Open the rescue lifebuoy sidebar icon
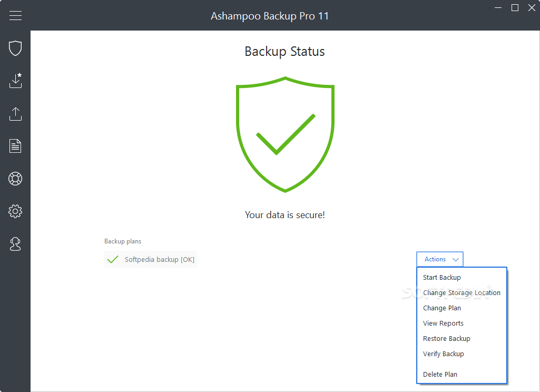Image resolution: width=540 pixels, height=392 pixels. [15, 179]
